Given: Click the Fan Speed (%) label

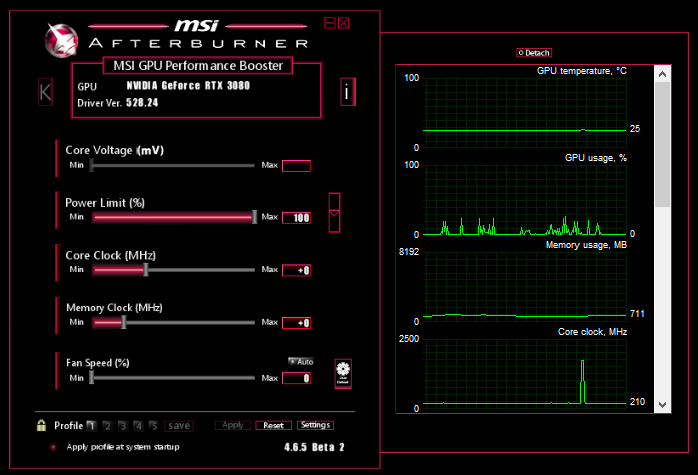Looking at the screenshot, I should pos(97,363).
